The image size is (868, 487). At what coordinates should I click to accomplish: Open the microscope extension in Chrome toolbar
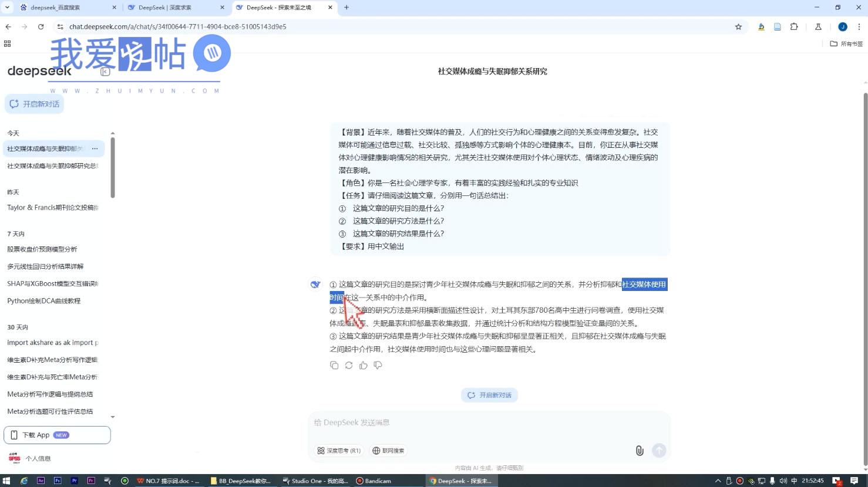761,26
